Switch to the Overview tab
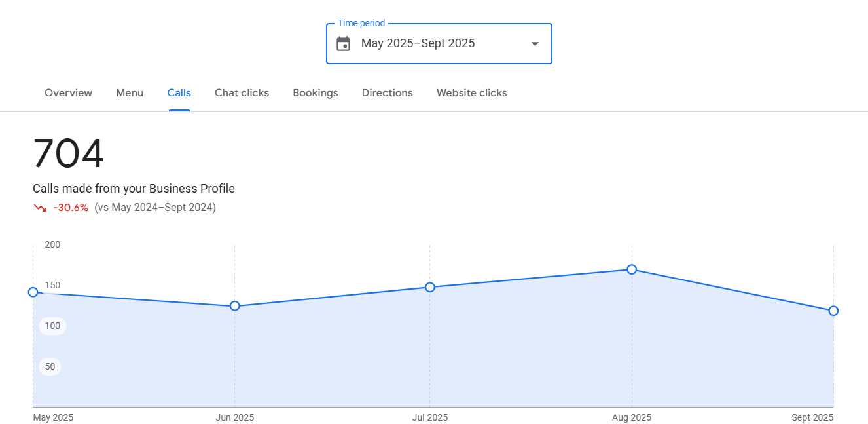 [x=68, y=93]
